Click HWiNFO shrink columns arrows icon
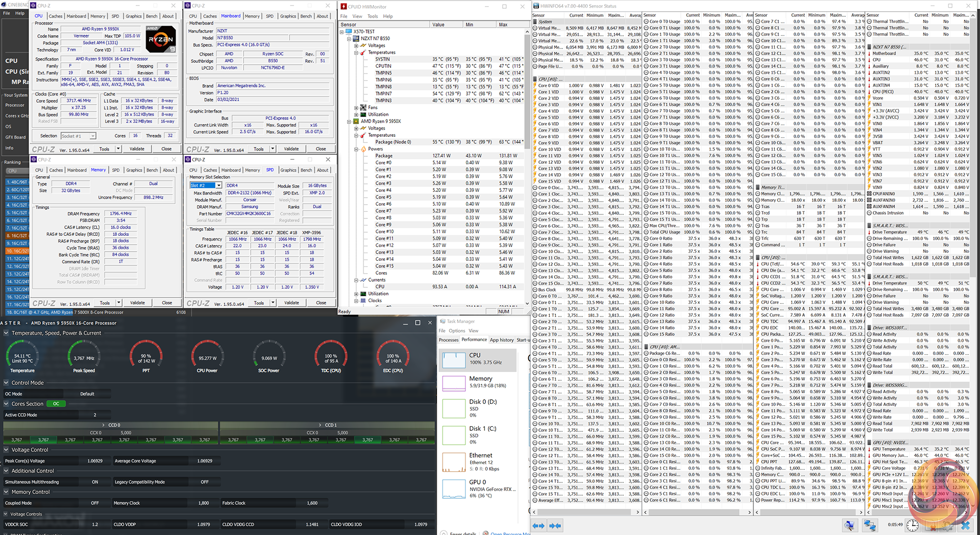This screenshot has height=535, width=980. [555, 525]
